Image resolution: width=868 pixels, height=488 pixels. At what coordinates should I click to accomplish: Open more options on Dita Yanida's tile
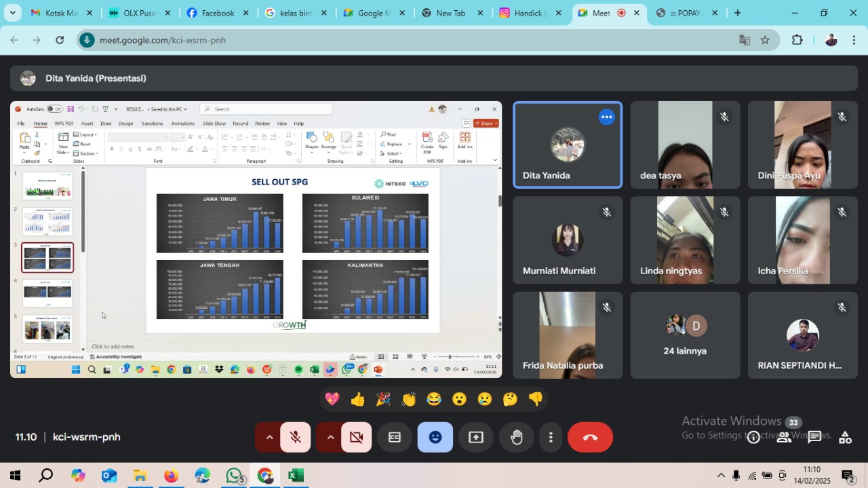click(x=606, y=117)
